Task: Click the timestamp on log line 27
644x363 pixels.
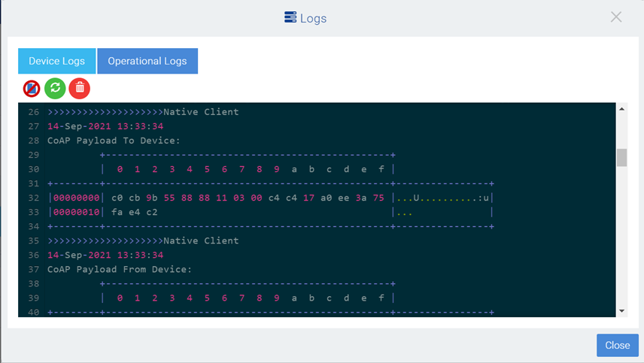Action: point(105,126)
